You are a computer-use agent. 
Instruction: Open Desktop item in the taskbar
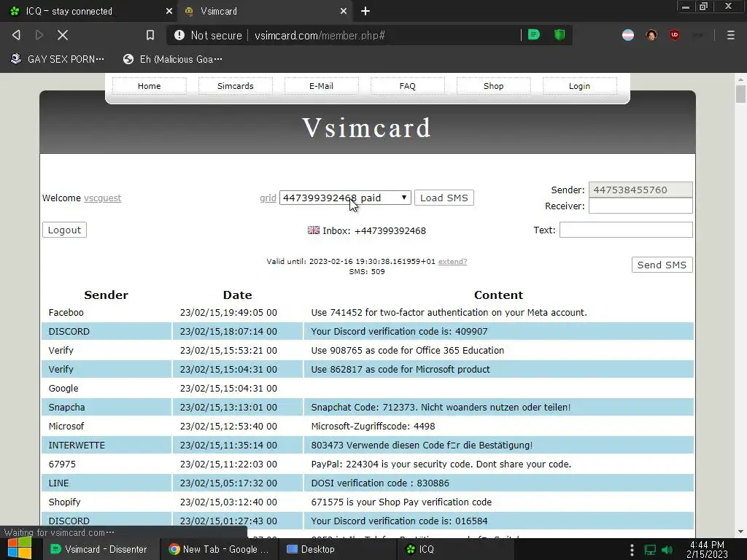[x=311, y=549]
